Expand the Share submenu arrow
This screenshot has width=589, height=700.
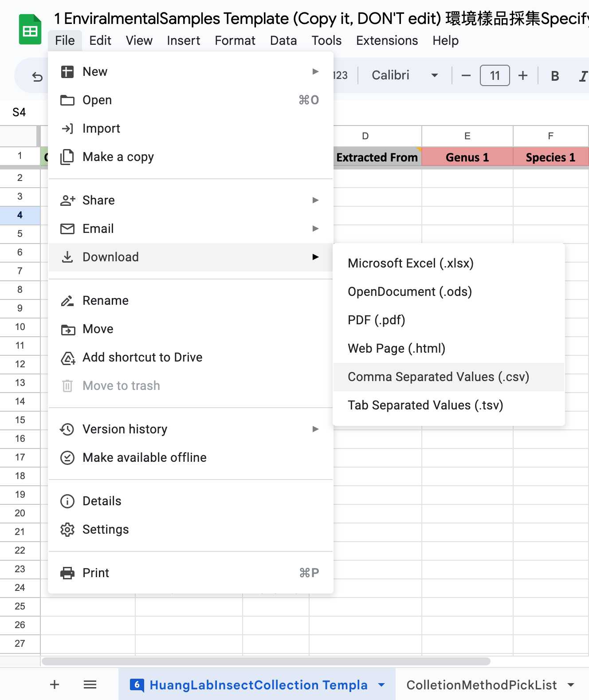[x=315, y=200]
